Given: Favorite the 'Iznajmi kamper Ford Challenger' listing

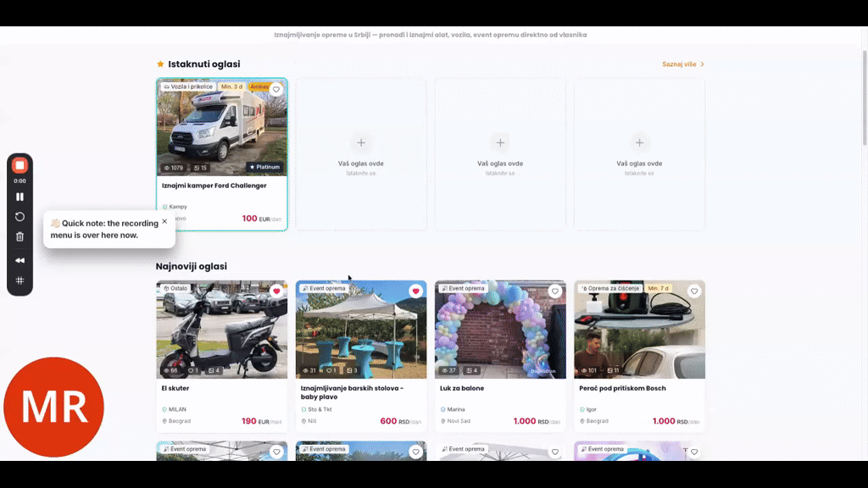Looking at the screenshot, I should pyautogui.click(x=276, y=88).
